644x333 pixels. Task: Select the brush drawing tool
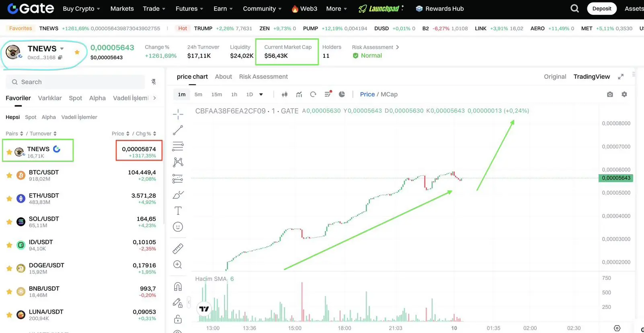pos(178,195)
